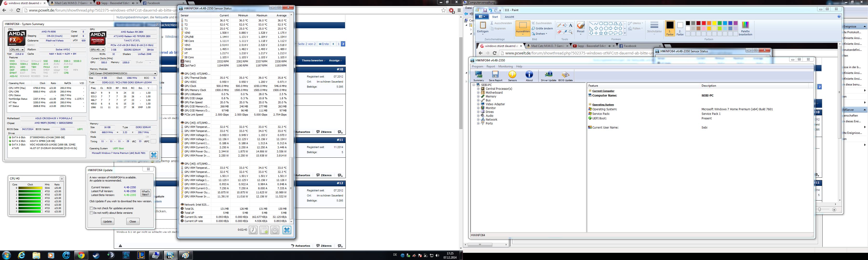Pick the red color swatch in Paint
Image resolution: width=868 pixels, height=260 pixels.
pyautogui.click(x=704, y=23)
